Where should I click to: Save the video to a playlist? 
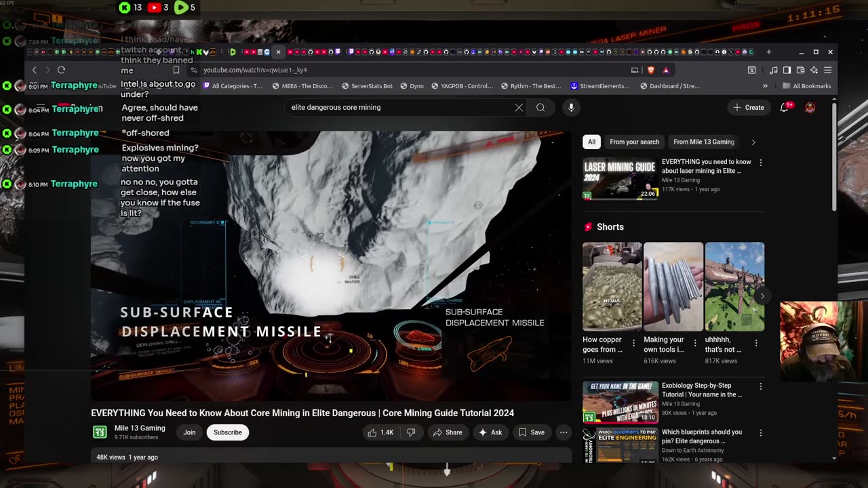coord(532,432)
